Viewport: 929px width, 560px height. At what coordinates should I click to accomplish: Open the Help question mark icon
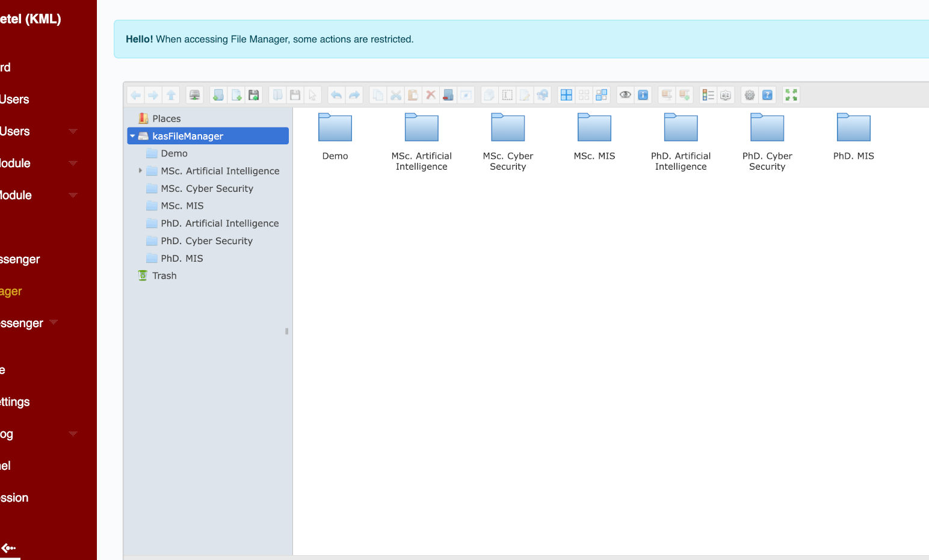coord(767,95)
